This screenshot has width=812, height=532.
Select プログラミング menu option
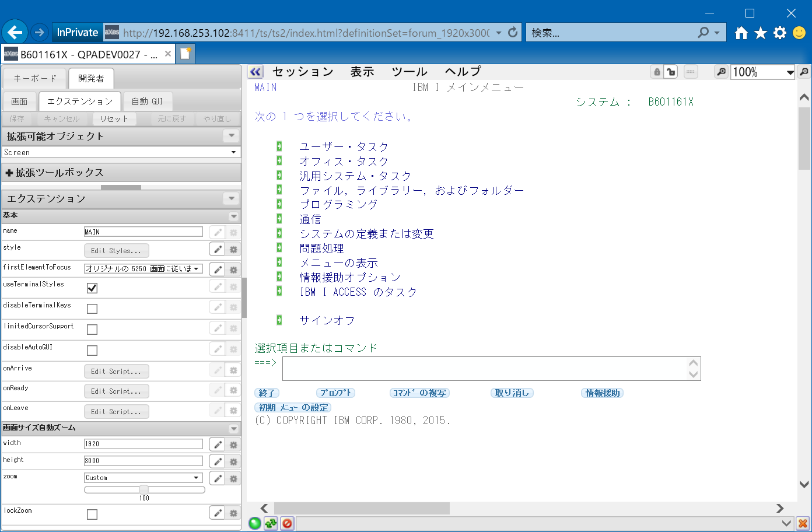338,204
